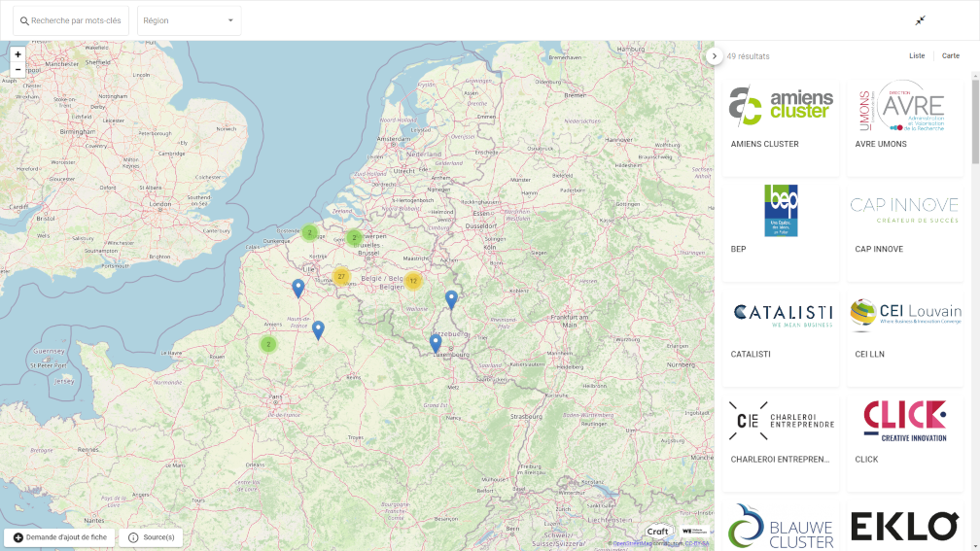Click the search magnifier icon
This screenshot has width=980, height=551.
pyautogui.click(x=24, y=21)
